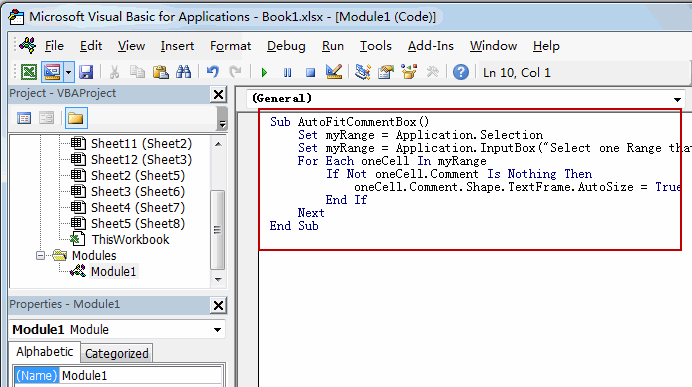Close the Project - VBAProject pane
692x387 pixels.
pyautogui.click(x=218, y=94)
